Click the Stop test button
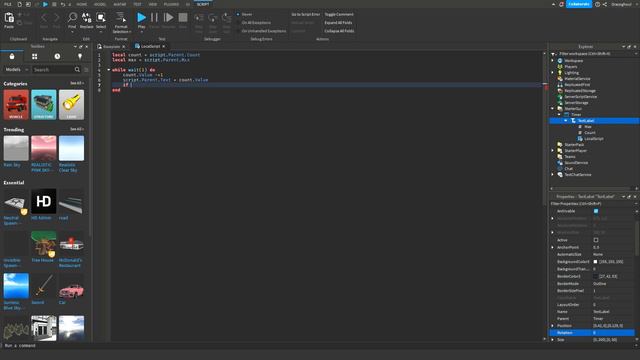640x360 pixels. [x=183, y=18]
